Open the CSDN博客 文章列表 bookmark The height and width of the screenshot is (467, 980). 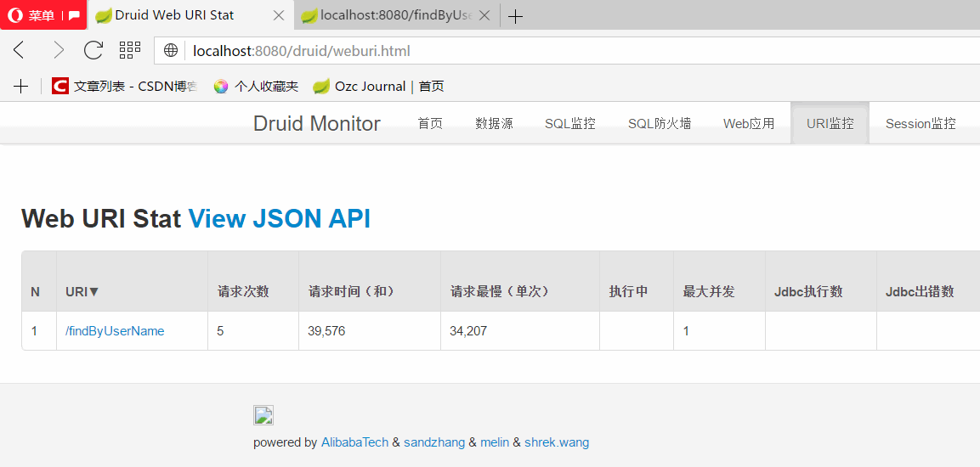click(x=125, y=86)
